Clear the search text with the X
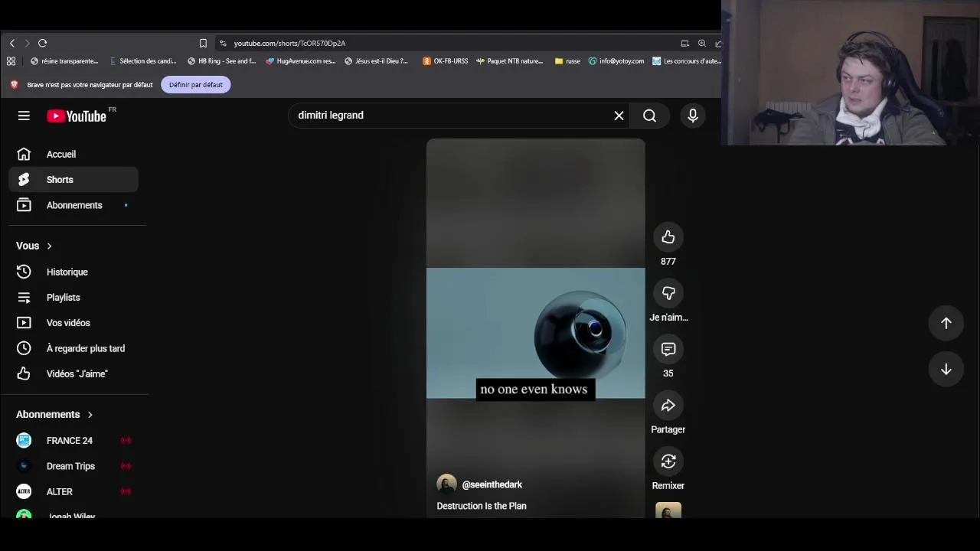The height and width of the screenshot is (551, 980). (x=619, y=116)
